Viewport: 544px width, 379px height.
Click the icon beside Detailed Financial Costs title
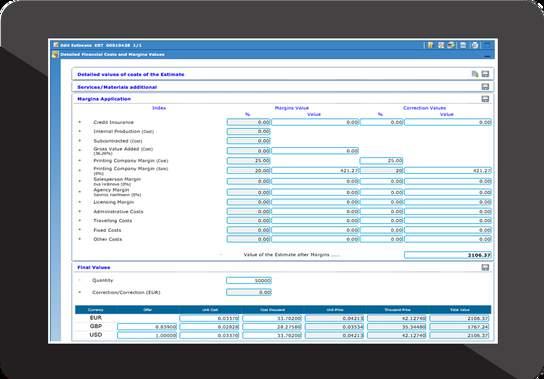(x=56, y=54)
